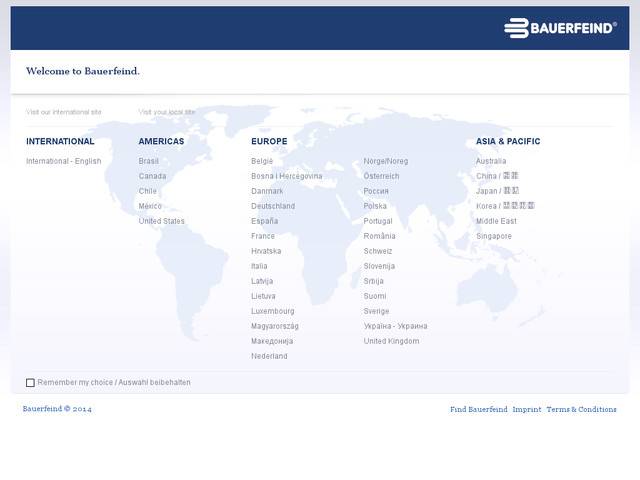The height and width of the screenshot is (480, 640).
Task: Select Australia under Asia & Pacific
Action: (x=491, y=161)
